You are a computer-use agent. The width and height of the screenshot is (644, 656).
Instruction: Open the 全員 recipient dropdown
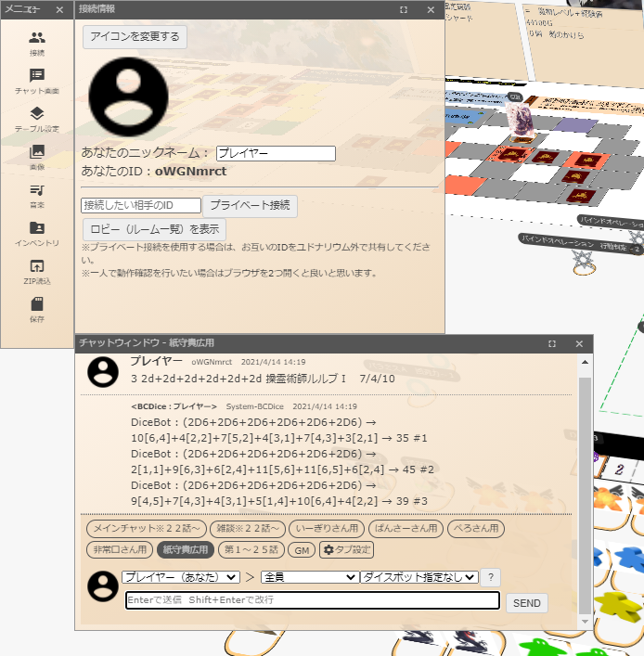(x=309, y=577)
